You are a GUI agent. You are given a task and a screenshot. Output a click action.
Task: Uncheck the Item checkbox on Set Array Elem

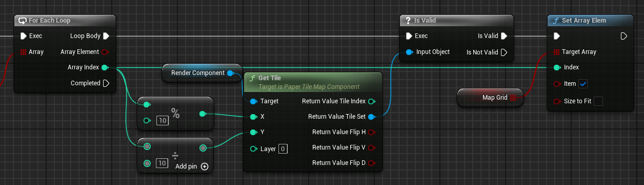[583, 84]
